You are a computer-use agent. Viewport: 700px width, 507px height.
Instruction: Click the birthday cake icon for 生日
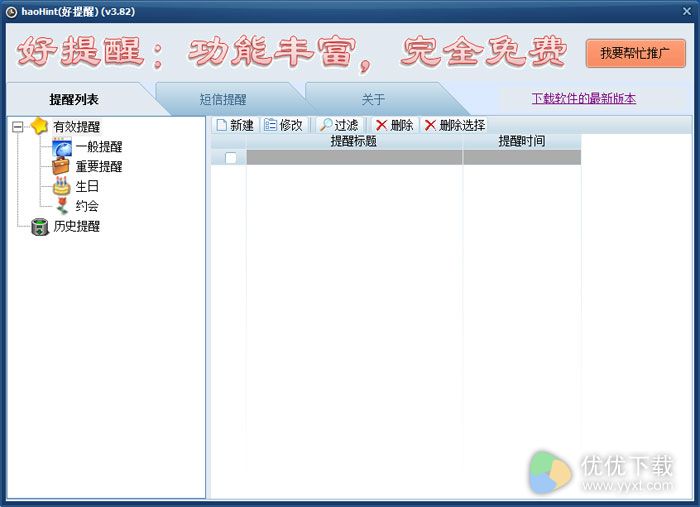click(x=62, y=186)
